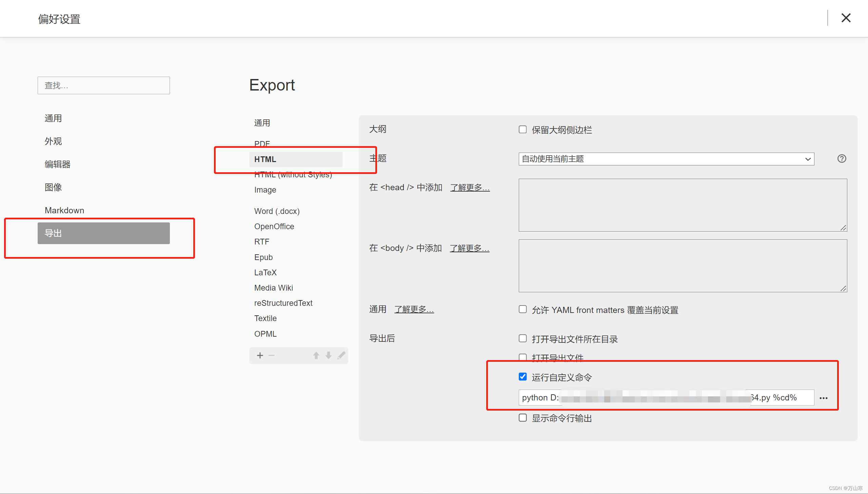Select reStructuredText export format
The image size is (868, 494).
pyautogui.click(x=283, y=303)
